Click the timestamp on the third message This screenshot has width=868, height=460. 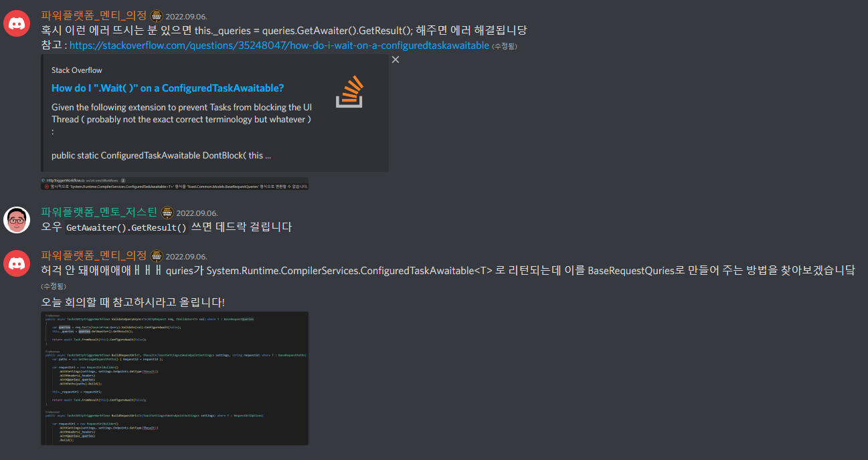187,256
